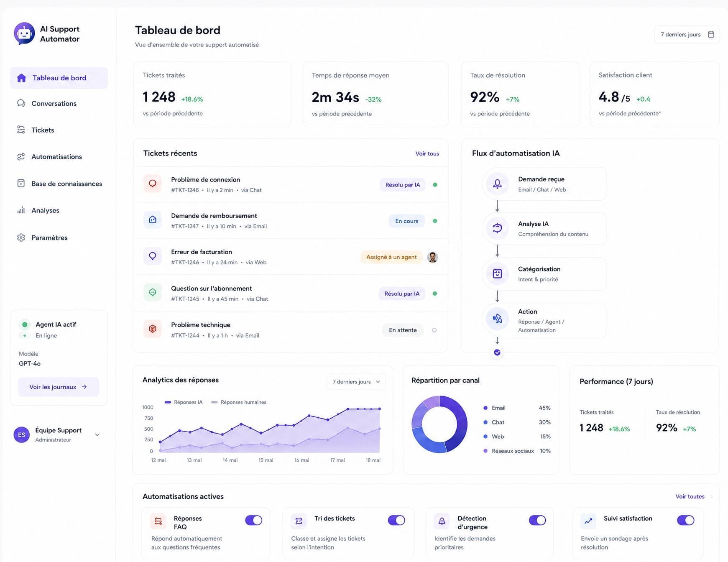
Task: Click the Tri des tickets automation icon
Action: click(299, 521)
